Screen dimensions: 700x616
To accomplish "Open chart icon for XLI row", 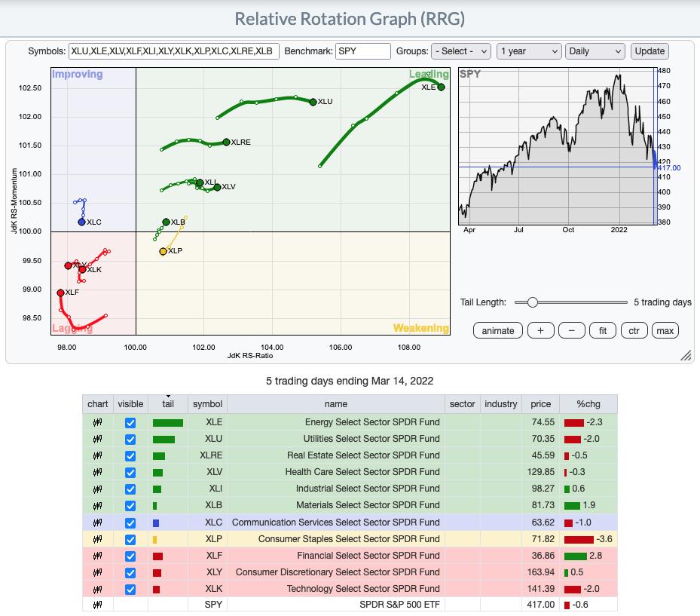I will click(x=97, y=489).
